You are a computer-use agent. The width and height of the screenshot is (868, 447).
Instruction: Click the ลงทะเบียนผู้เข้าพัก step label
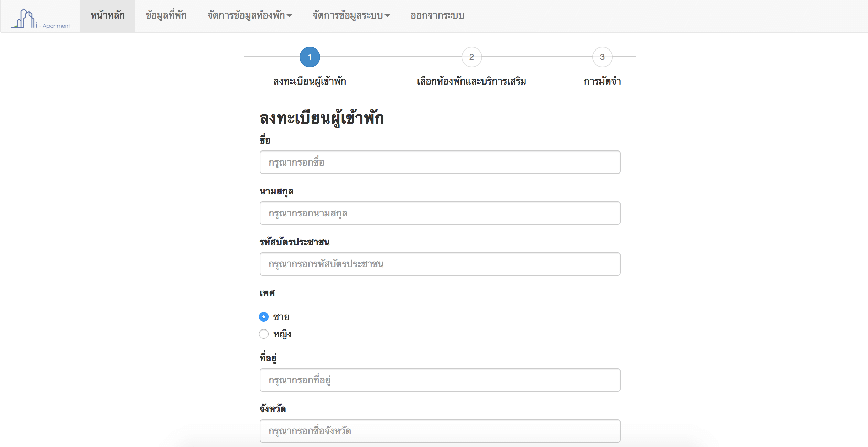[310, 81]
